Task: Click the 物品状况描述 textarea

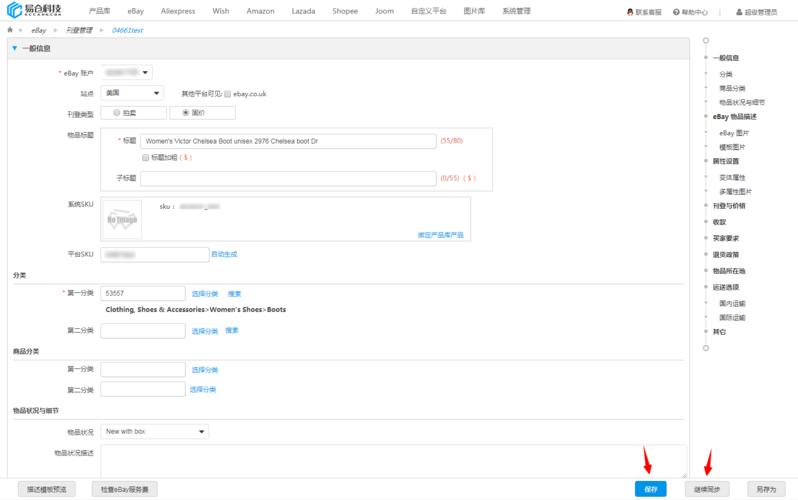Action: coord(393,461)
